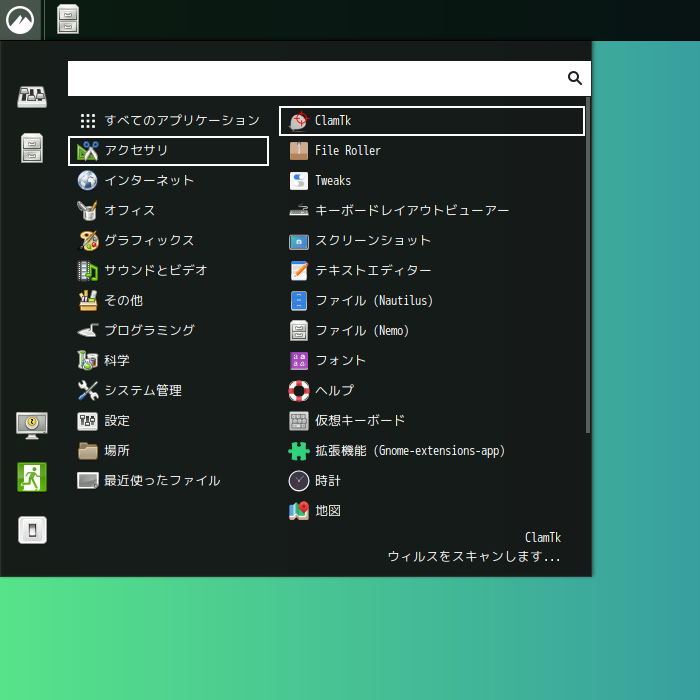Click the menu search text field
Screen dimensions: 700x700
315,78
